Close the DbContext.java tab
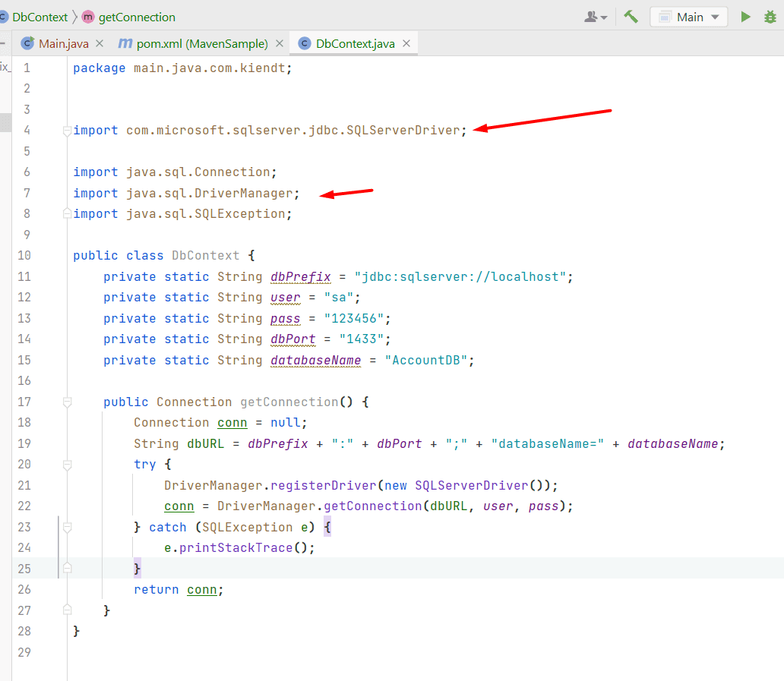This screenshot has width=784, height=681. [x=406, y=44]
